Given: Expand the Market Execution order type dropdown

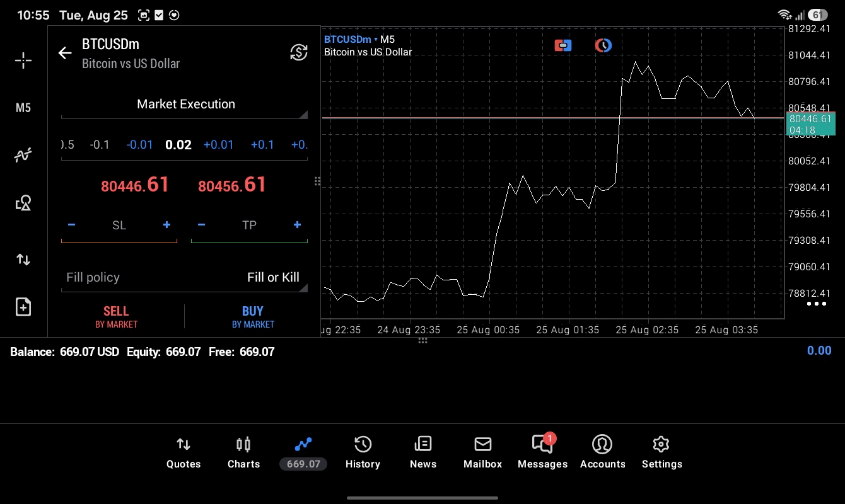Looking at the screenshot, I should [184, 105].
